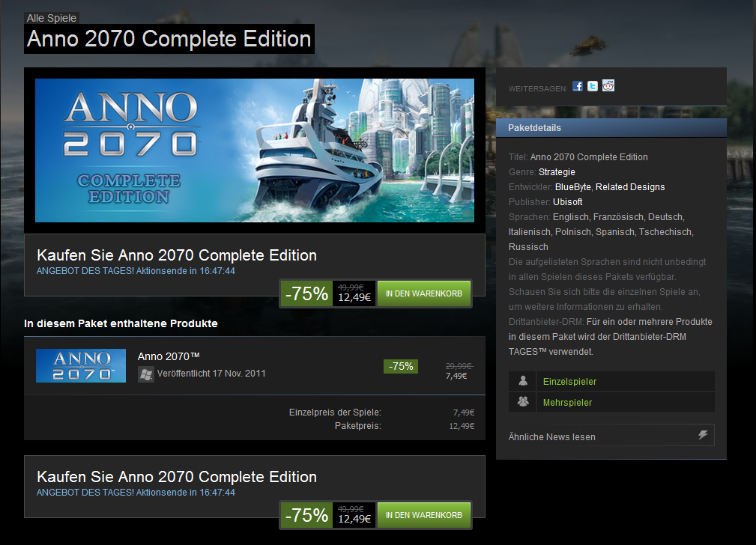
Task: Click the single-player person icon
Action: [523, 381]
